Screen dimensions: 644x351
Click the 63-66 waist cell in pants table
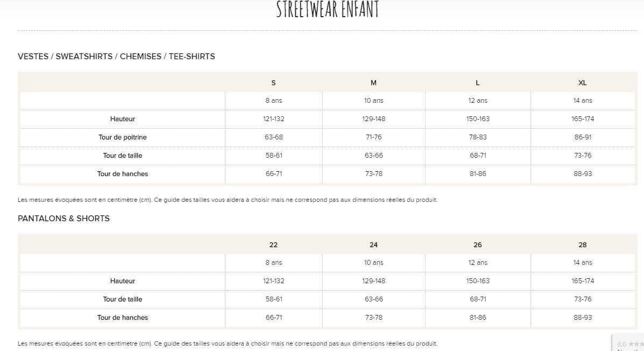(x=374, y=299)
